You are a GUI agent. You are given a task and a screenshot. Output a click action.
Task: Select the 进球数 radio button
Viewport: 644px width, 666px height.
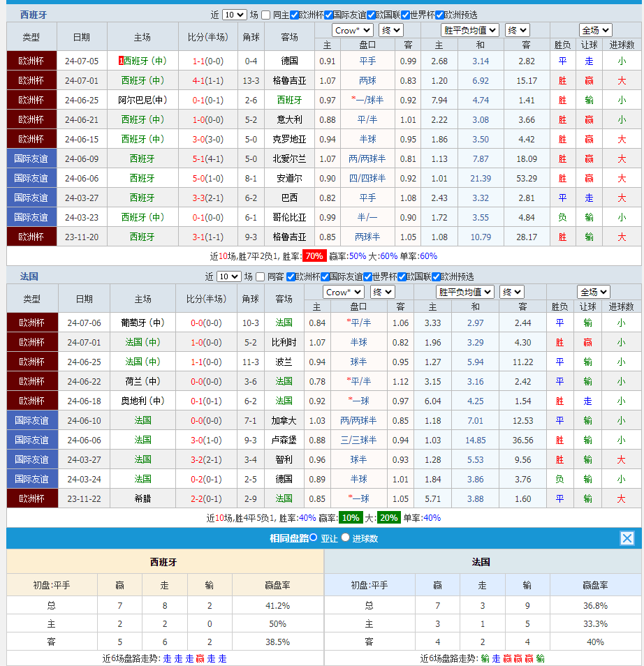pyautogui.click(x=345, y=538)
